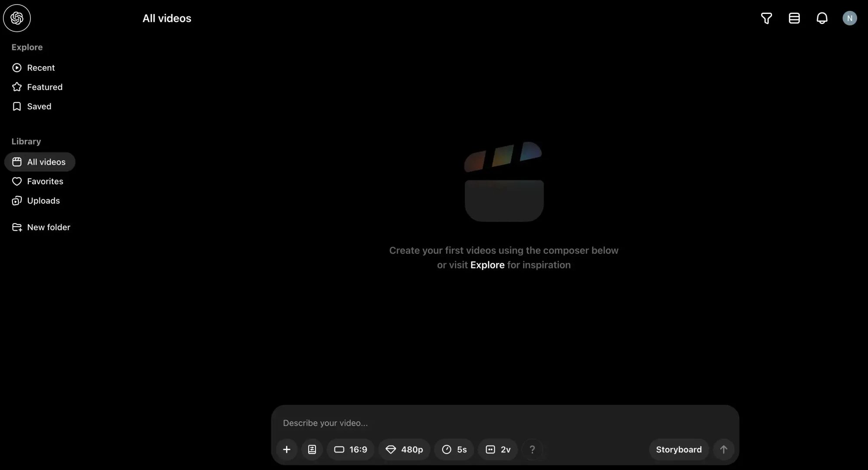
Task: Switch to list view layout icon
Action: (x=794, y=18)
